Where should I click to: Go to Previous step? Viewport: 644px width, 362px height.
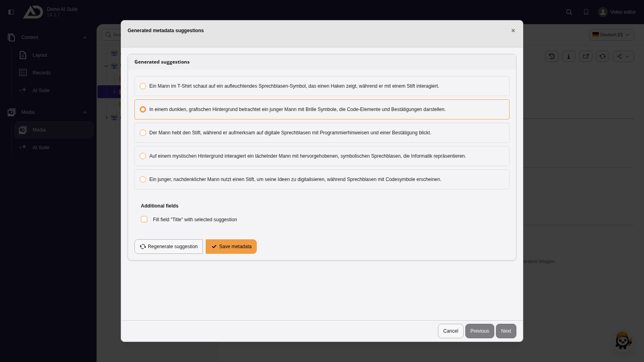coord(480,331)
